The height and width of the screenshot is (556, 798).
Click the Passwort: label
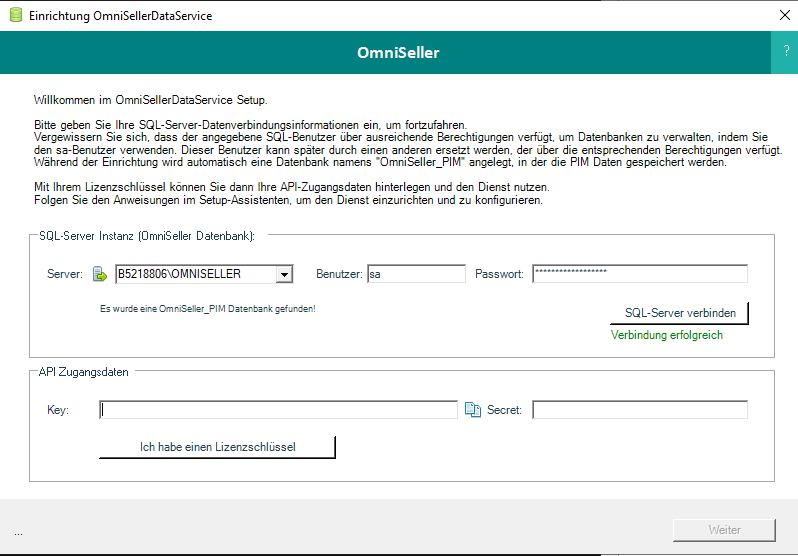pyautogui.click(x=499, y=274)
